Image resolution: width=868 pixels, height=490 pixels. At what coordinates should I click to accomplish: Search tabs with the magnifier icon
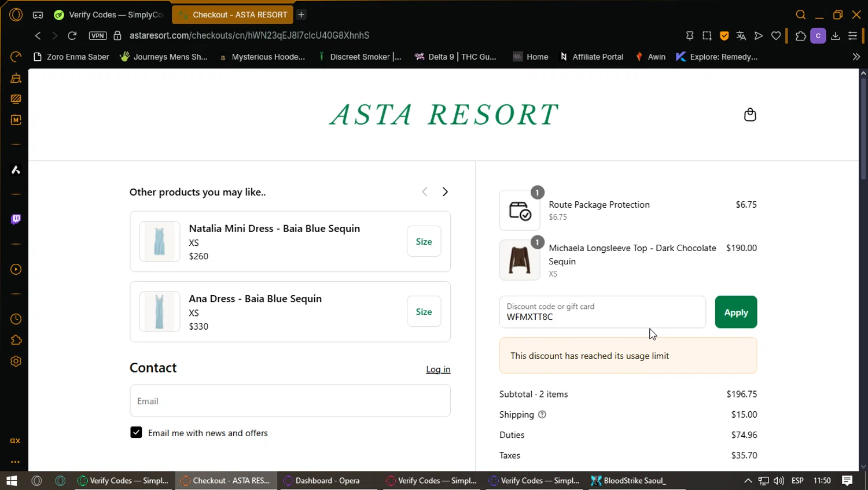coord(801,14)
